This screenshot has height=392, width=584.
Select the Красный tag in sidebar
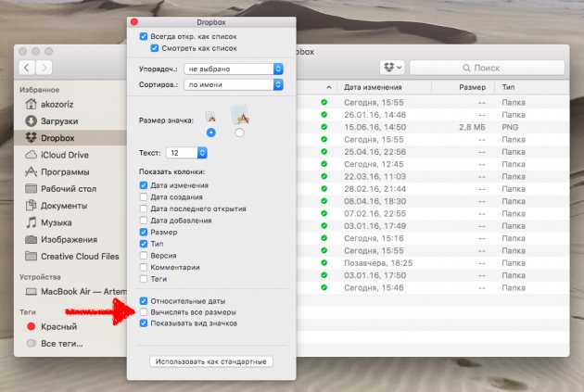70,326
